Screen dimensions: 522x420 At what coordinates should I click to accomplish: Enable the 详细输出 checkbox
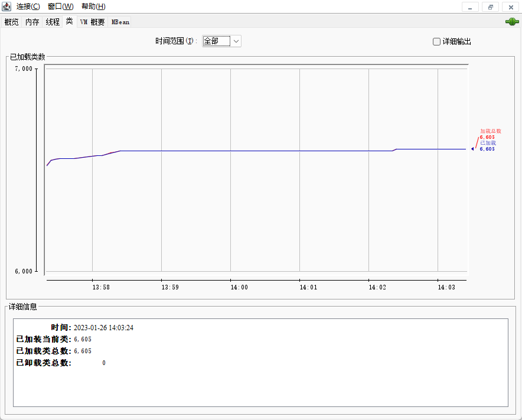[436, 41]
